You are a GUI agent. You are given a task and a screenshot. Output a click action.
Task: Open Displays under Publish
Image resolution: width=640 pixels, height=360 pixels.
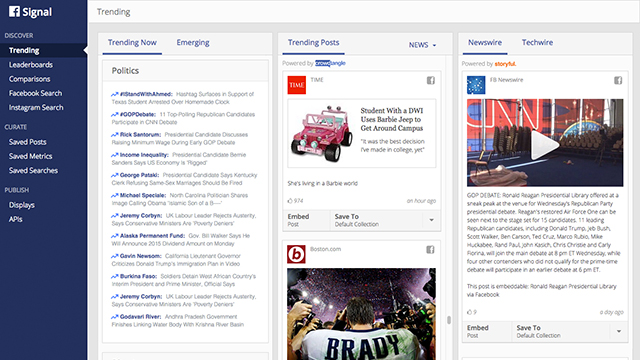22,205
